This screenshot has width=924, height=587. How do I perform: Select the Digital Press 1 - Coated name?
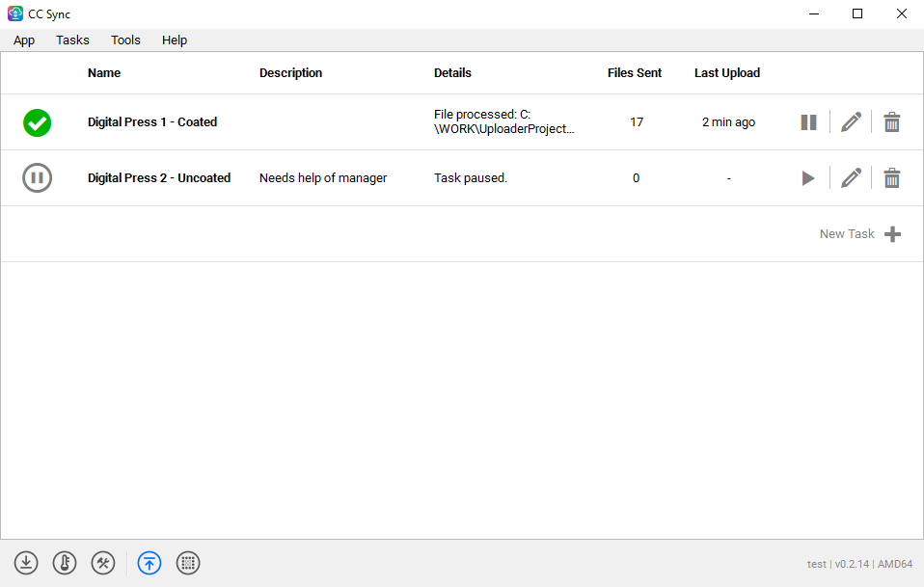coord(152,121)
